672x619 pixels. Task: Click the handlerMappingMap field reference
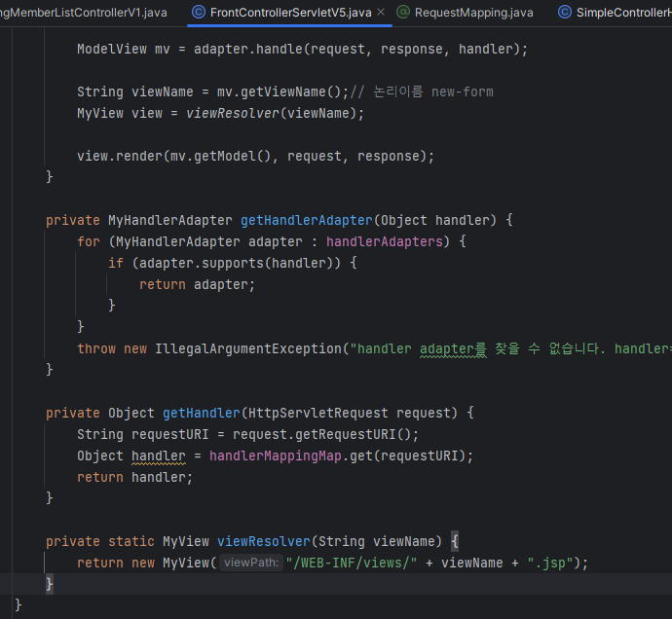[x=276, y=455]
